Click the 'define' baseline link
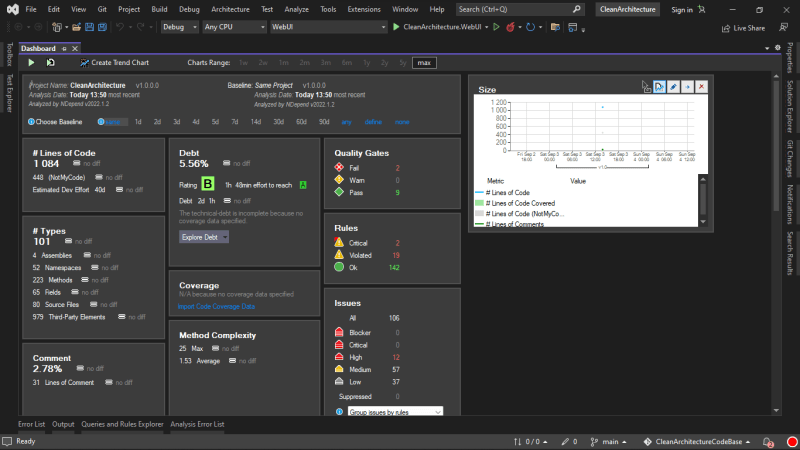Screen dimensions: 800x450 (373, 122)
